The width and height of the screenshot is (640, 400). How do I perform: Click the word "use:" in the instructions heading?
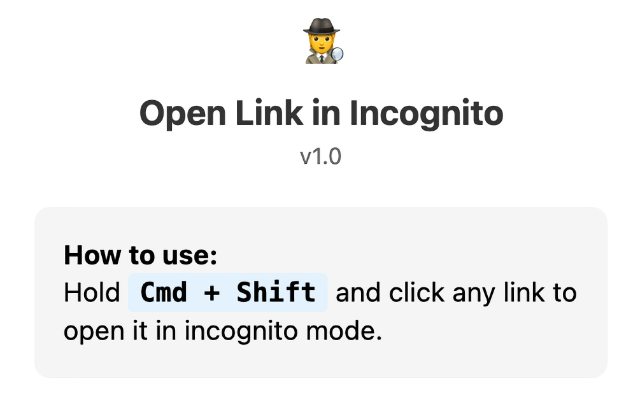click(191, 254)
